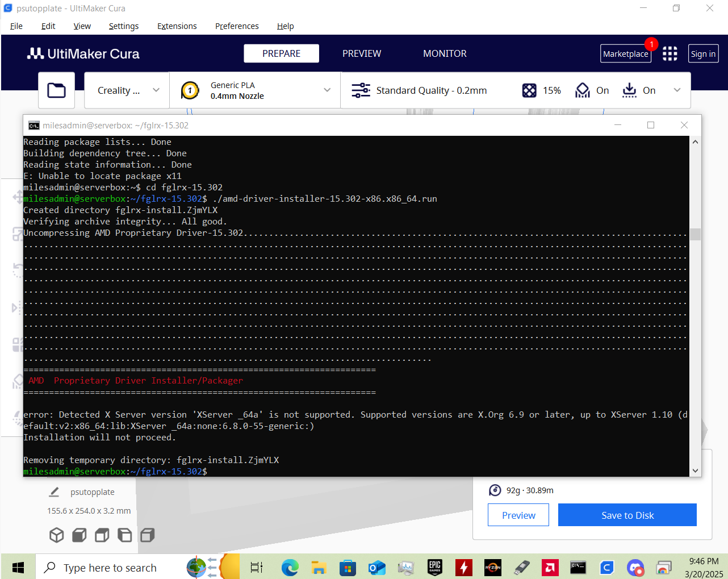Open the Extensions menu
The image size is (728, 579).
coord(177,26)
